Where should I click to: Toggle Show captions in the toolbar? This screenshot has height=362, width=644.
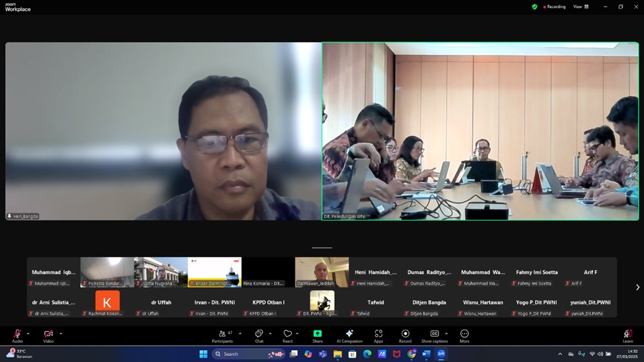(x=435, y=334)
